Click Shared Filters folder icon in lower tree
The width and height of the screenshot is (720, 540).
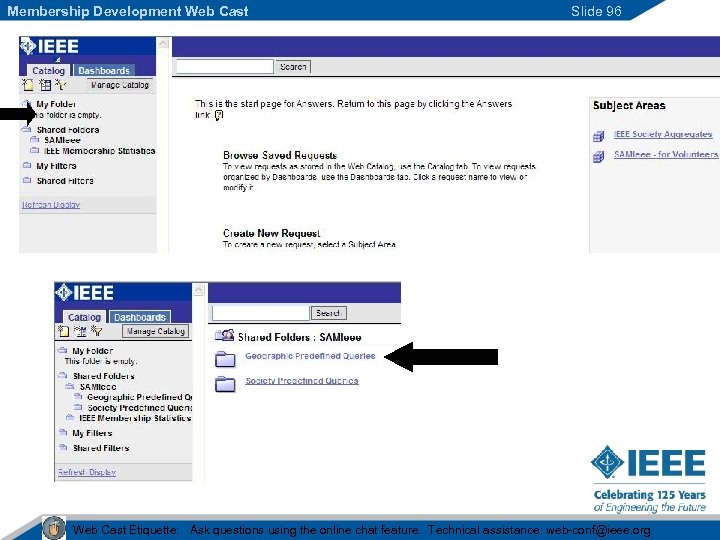point(63,448)
